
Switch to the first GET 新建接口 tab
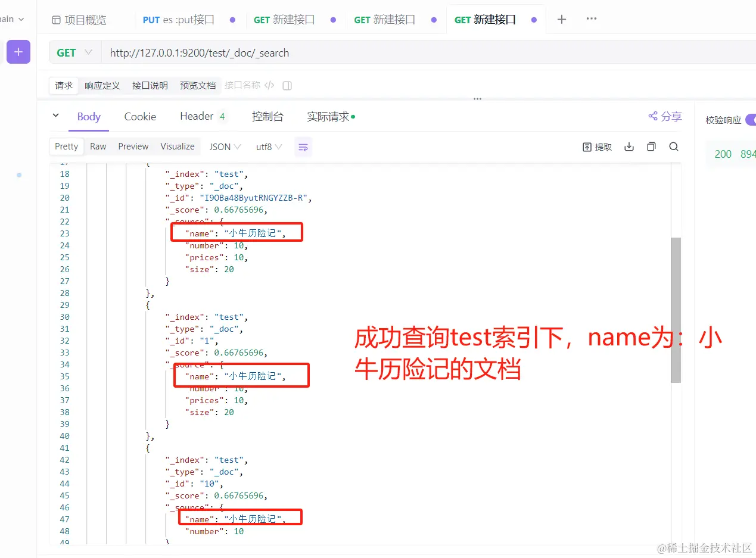click(x=294, y=20)
